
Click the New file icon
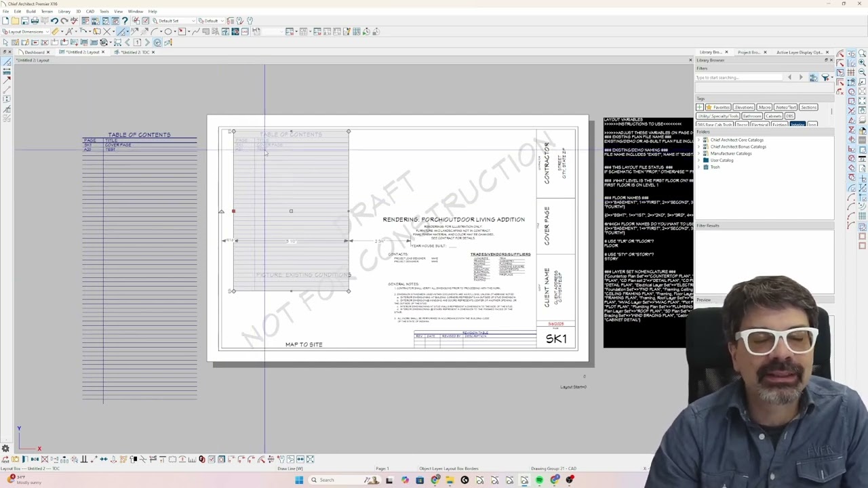(5, 21)
